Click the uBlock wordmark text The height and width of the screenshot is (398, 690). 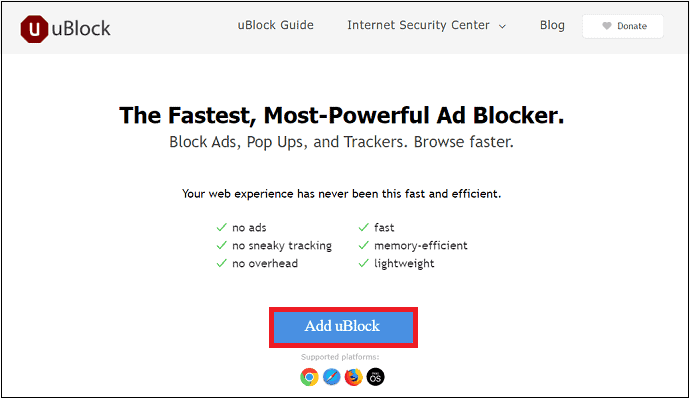[x=81, y=29]
